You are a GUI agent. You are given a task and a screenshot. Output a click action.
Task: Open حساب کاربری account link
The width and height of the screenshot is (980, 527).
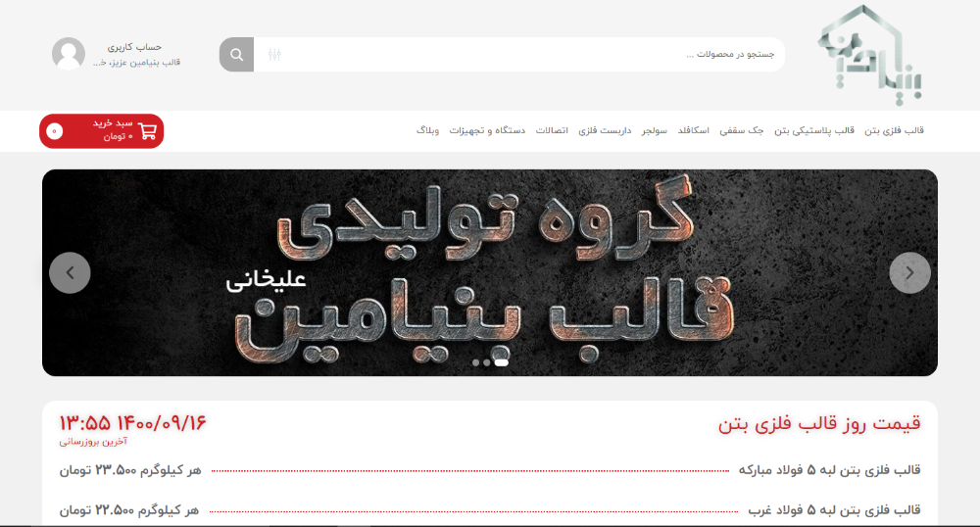pos(134,47)
